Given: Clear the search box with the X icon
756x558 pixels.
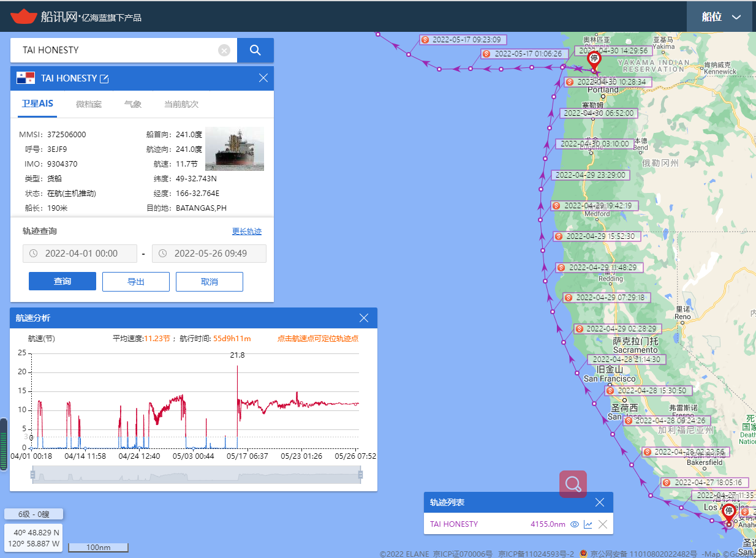Looking at the screenshot, I should click(224, 50).
